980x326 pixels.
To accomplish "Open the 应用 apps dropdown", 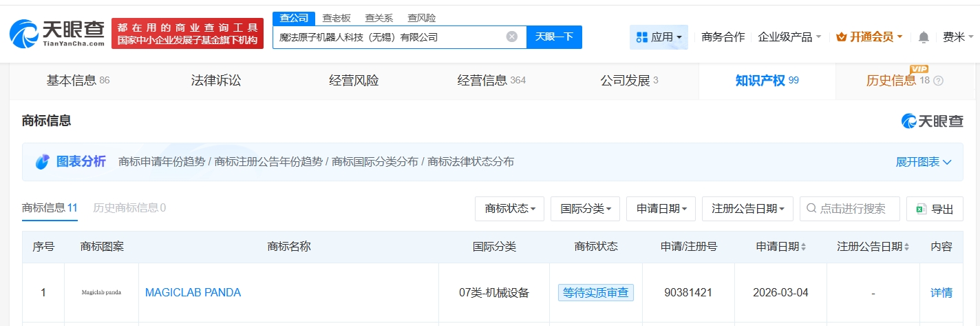I will tap(659, 37).
